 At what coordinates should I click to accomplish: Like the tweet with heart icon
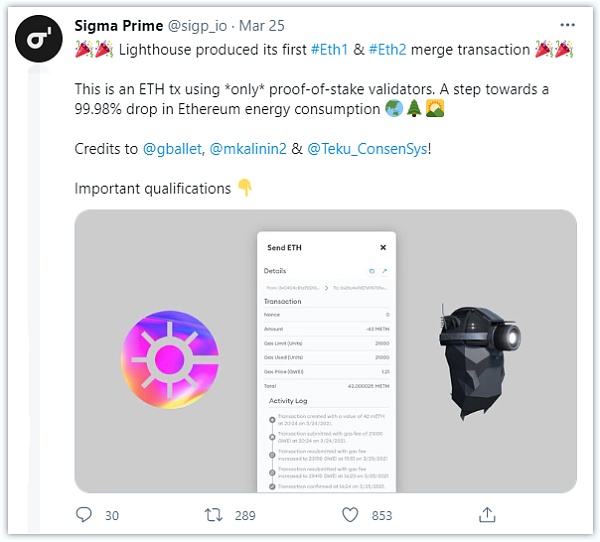(x=350, y=515)
